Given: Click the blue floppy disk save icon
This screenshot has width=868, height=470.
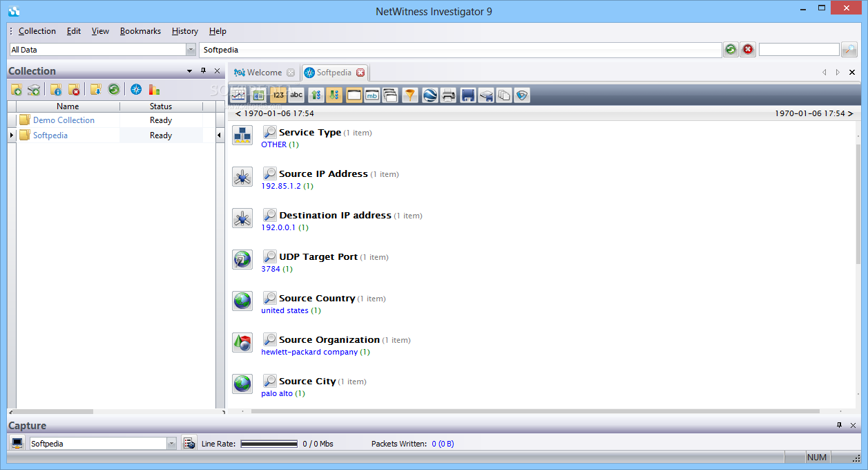Looking at the screenshot, I should (468, 95).
